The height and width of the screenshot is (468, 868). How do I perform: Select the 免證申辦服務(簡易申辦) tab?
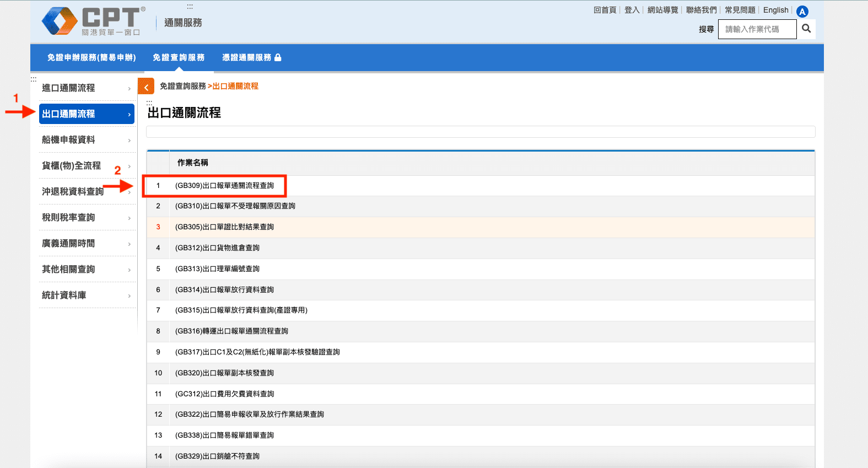pos(91,57)
